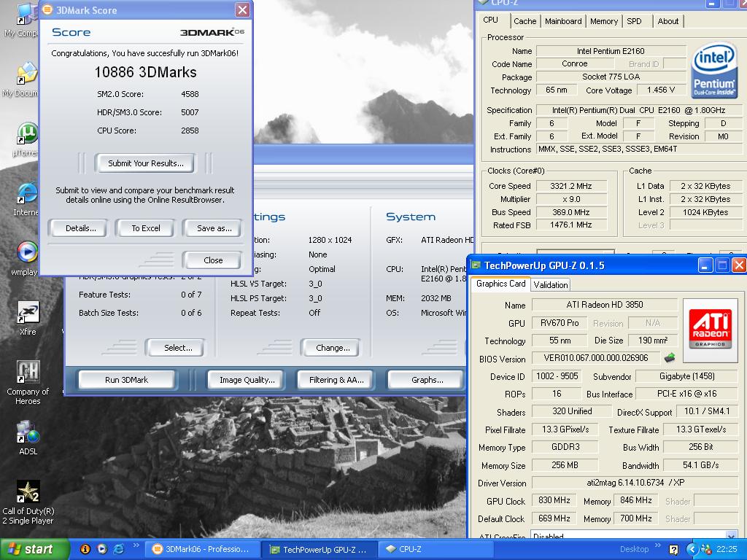The width and height of the screenshot is (747, 560).
Task: Close the 3DMark Score dialog with X
Action: tap(242, 10)
